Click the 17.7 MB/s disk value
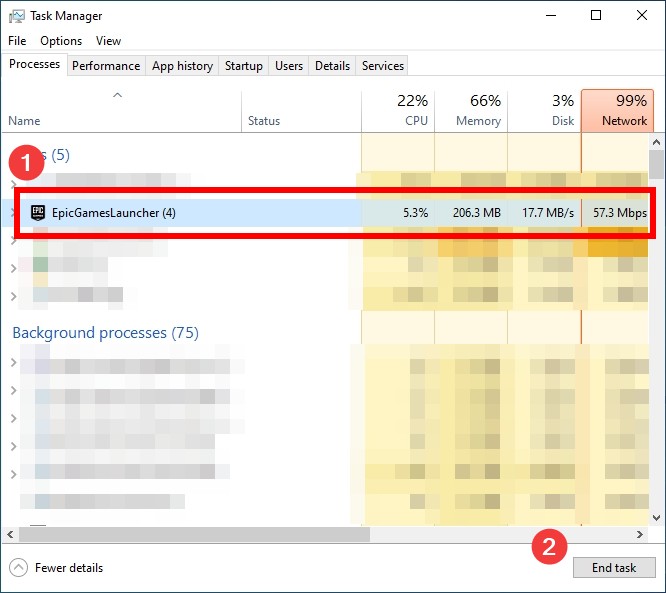666x593 pixels. [x=548, y=213]
